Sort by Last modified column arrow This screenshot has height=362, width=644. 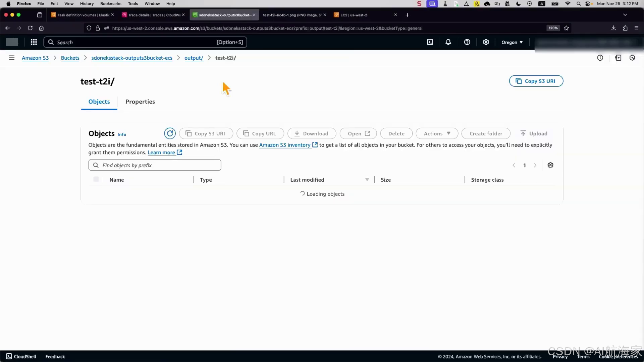click(367, 180)
